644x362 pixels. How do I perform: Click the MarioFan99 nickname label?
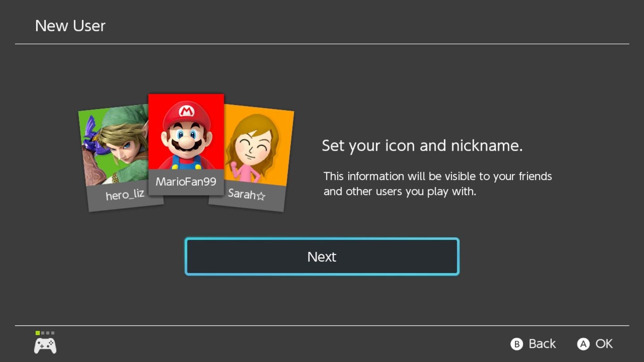point(186,181)
